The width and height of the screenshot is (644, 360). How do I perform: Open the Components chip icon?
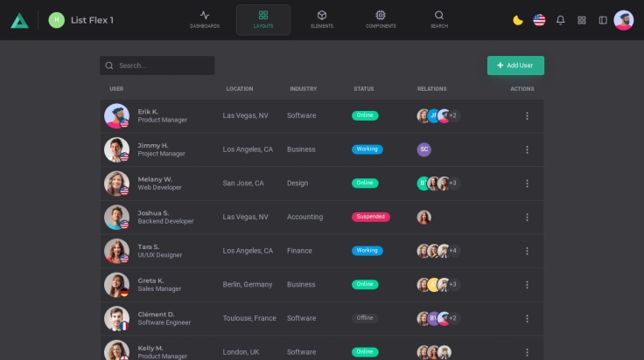pos(381,19)
